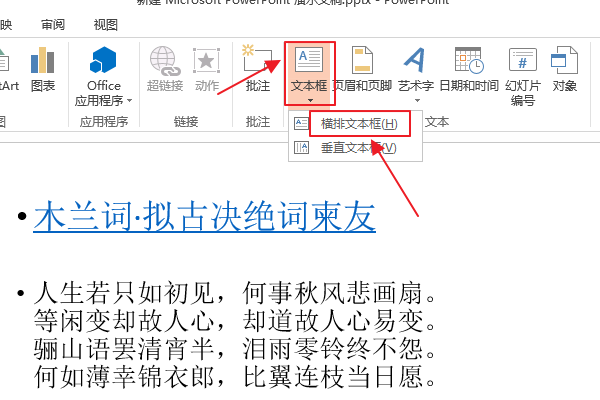This screenshot has width=600, height=400.
Task: Choose 垂直文本框(V) menu option
Action: pos(355,148)
